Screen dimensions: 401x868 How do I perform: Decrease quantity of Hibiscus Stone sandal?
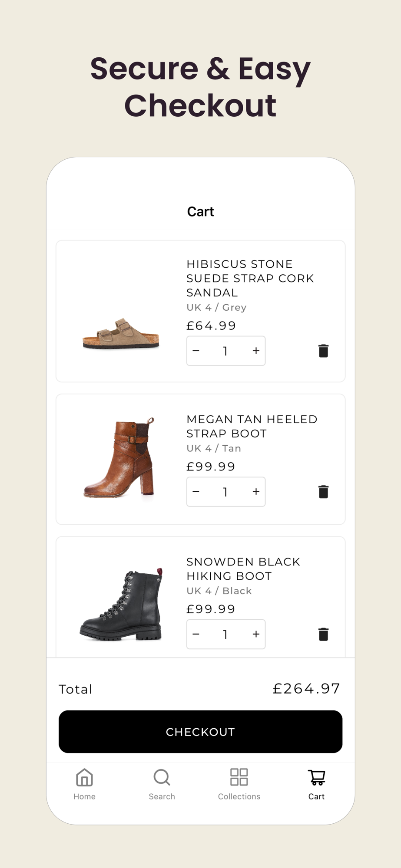(x=196, y=351)
